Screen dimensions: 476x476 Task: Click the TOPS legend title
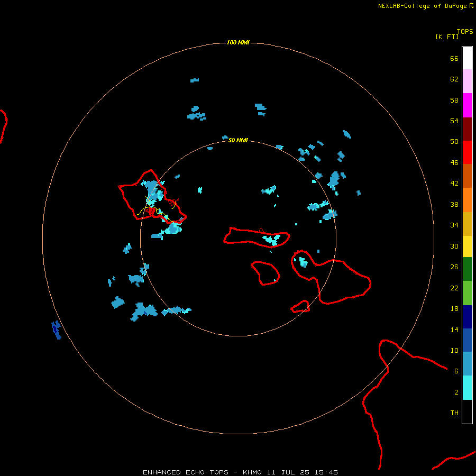point(465,32)
